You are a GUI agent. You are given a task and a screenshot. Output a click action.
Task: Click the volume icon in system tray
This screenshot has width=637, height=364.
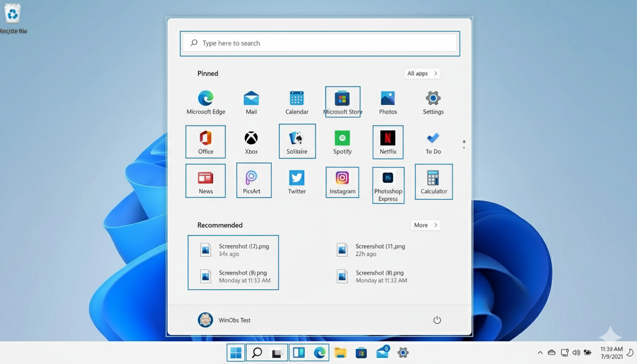click(x=576, y=353)
